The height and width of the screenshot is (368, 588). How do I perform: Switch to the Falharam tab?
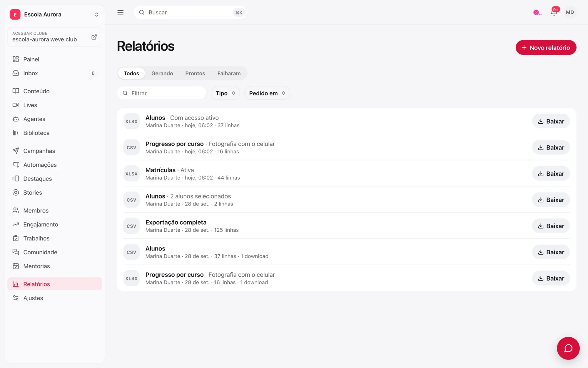click(x=229, y=73)
